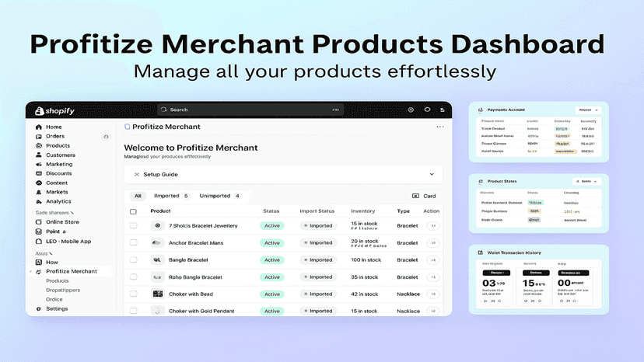Viewport: 644px width, 362px height.
Task: Click the Online Store icon
Action: (x=39, y=222)
